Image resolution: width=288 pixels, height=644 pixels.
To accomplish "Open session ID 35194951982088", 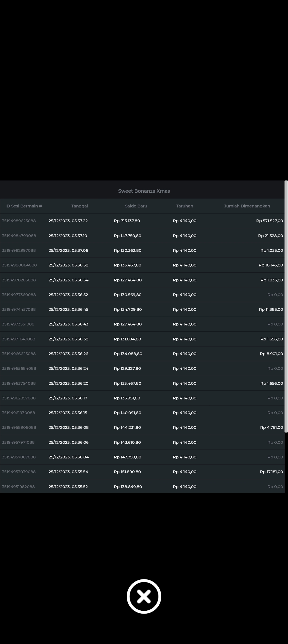I will 18,487.
